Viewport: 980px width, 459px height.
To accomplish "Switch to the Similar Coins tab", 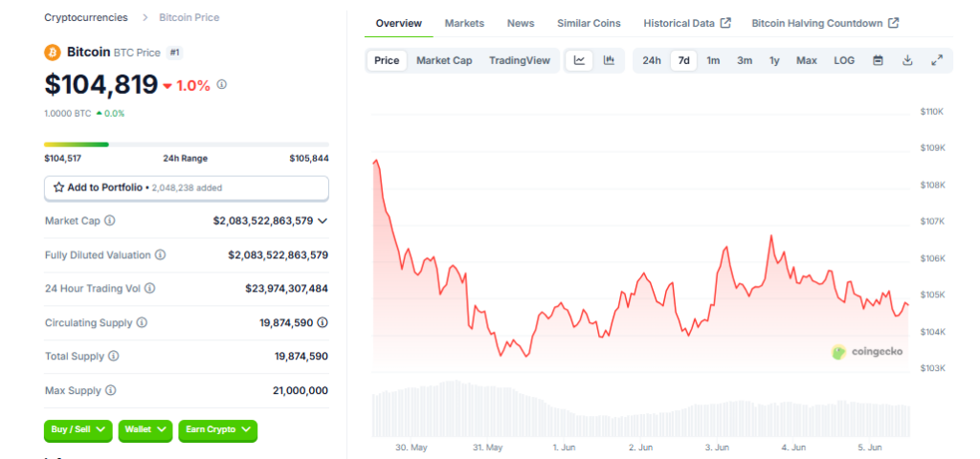I will 589,23.
